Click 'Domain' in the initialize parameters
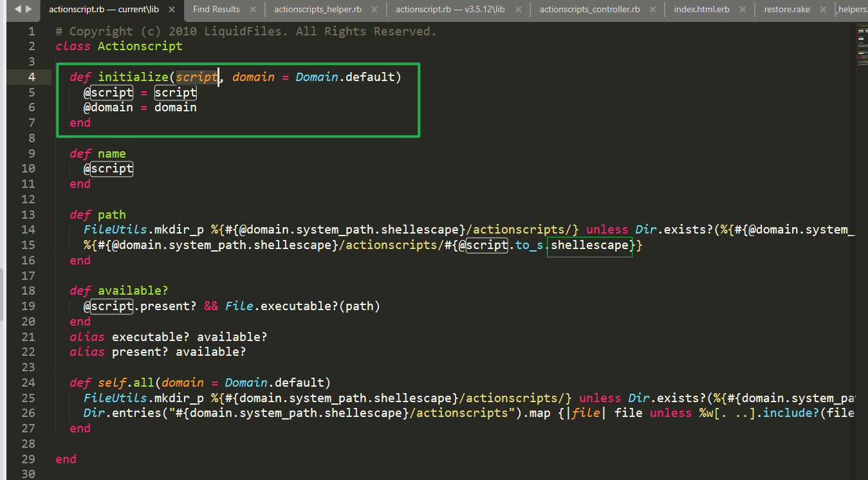The width and height of the screenshot is (868, 480). (317, 77)
